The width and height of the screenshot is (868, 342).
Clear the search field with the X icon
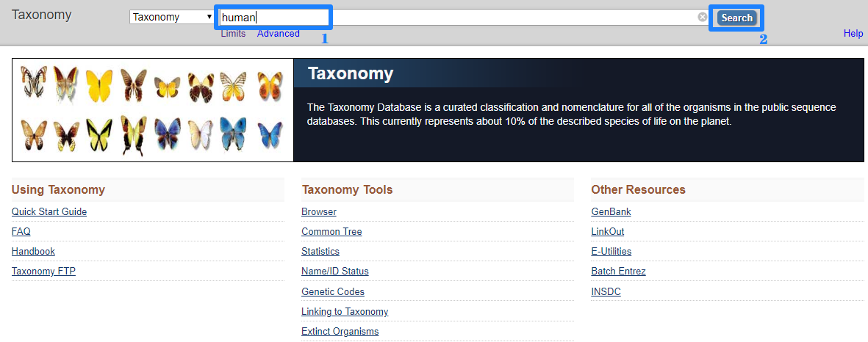point(703,17)
